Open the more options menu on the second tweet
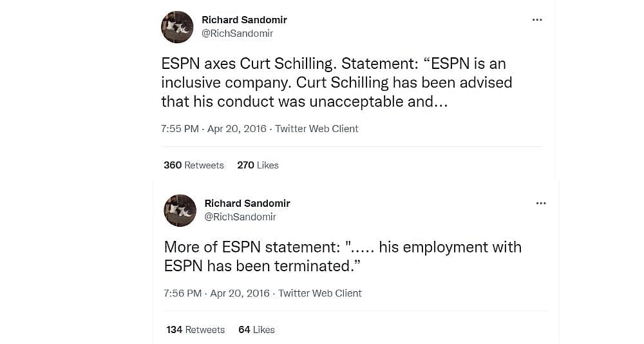This screenshot has height=344, width=644. (x=541, y=203)
